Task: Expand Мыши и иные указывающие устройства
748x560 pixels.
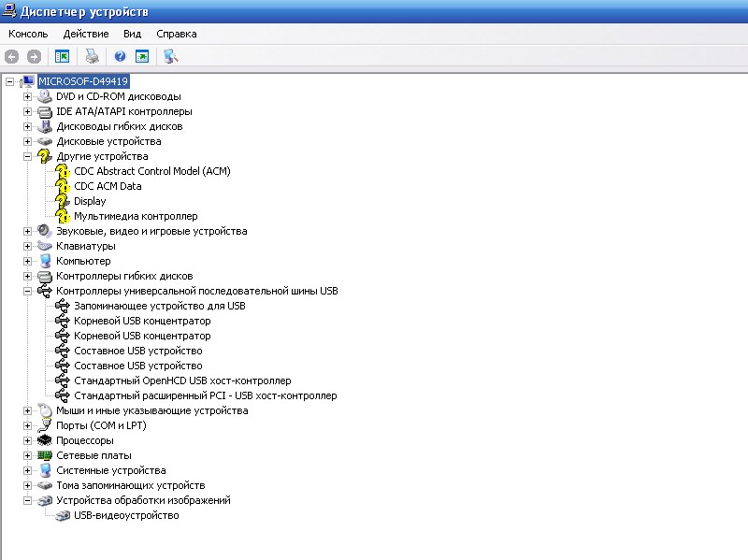Action: (x=28, y=410)
